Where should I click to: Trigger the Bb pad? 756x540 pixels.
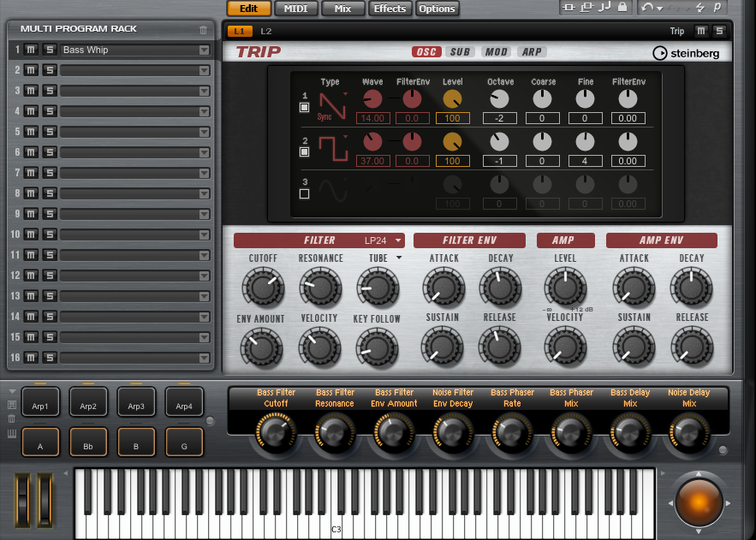click(88, 442)
